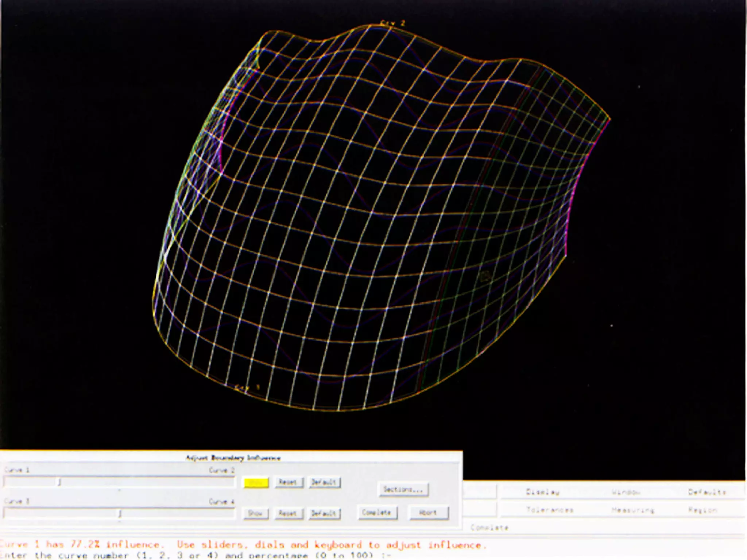Open the Tolerances menu
Screen dimensions: 747x560
(550, 510)
